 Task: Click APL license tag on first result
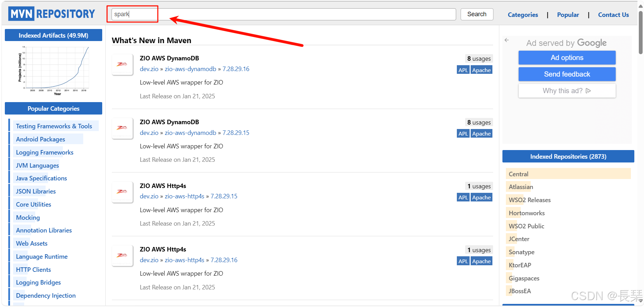click(463, 70)
